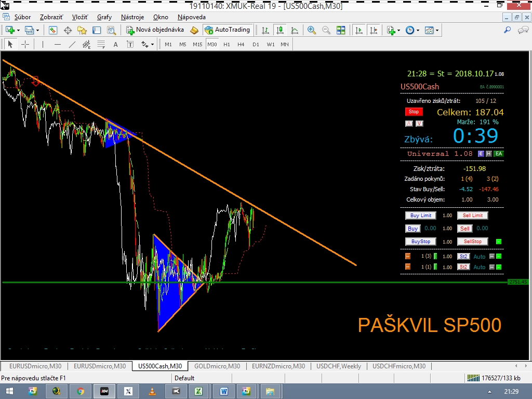The width and height of the screenshot is (532, 399).
Task: Switch to the USDCHF,Weekly chart tab
Action: click(339, 366)
